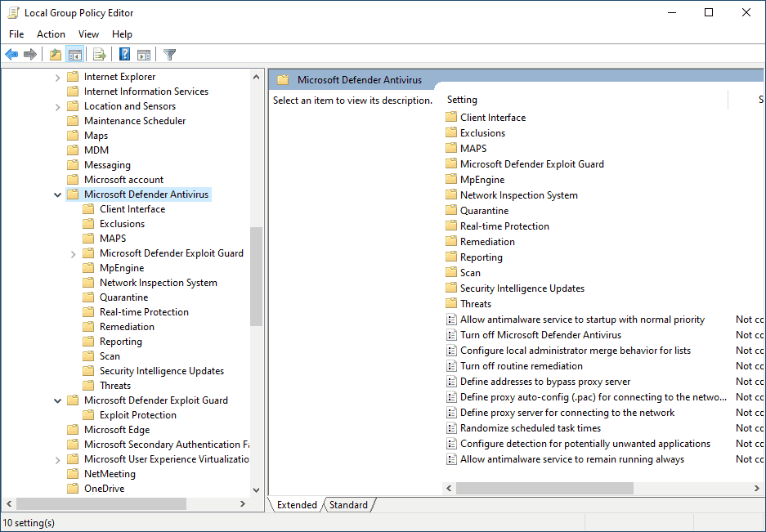The width and height of the screenshot is (766, 532).
Task: Click folder icon beside Microsoft Edge in tree
Action: coord(73,430)
